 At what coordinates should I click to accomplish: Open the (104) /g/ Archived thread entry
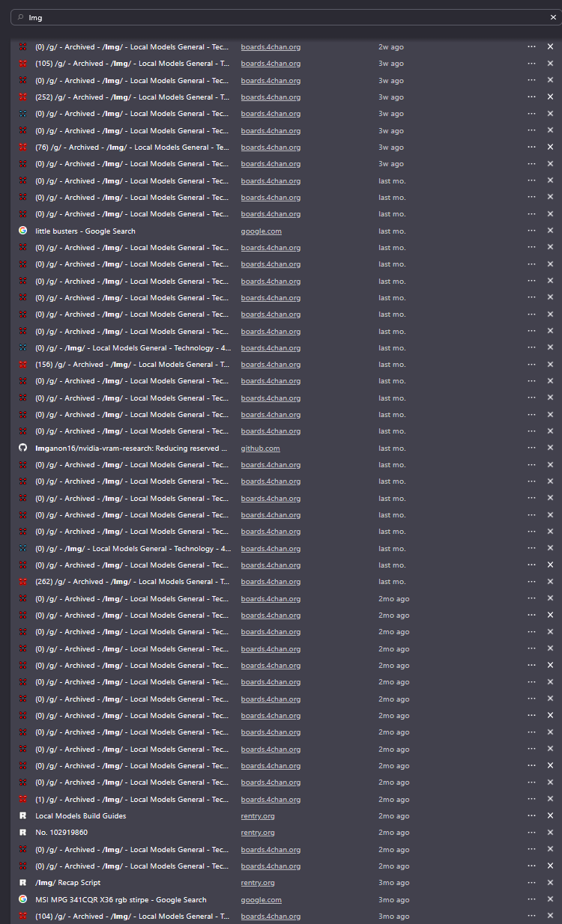(x=132, y=917)
